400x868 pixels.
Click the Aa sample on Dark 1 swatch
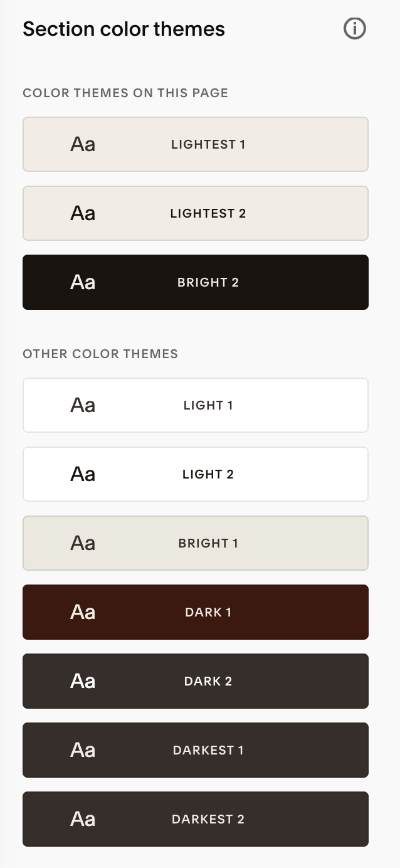(83, 612)
